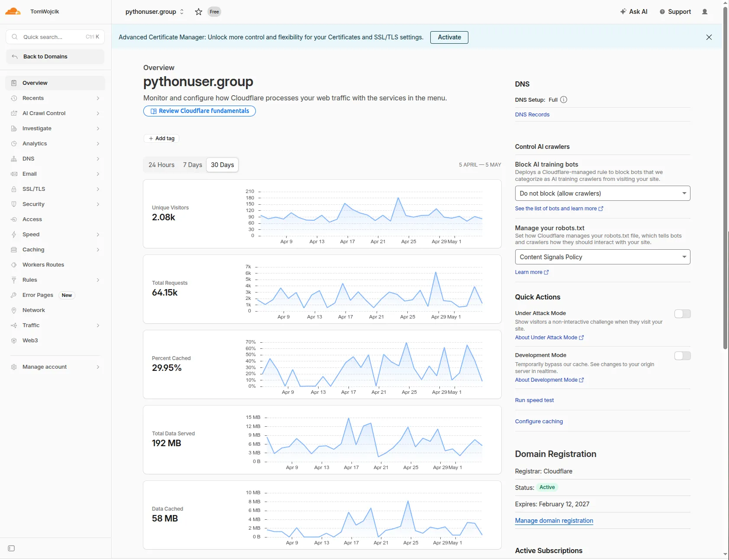Viewport: 729px width, 560px height.
Task: Open About Development Mode link
Action: coord(549,380)
